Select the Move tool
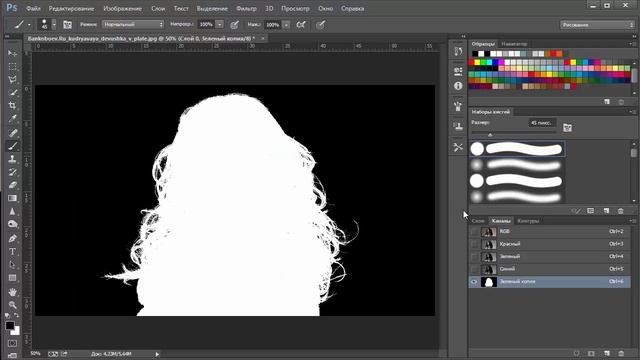640x360 pixels. 12,53
